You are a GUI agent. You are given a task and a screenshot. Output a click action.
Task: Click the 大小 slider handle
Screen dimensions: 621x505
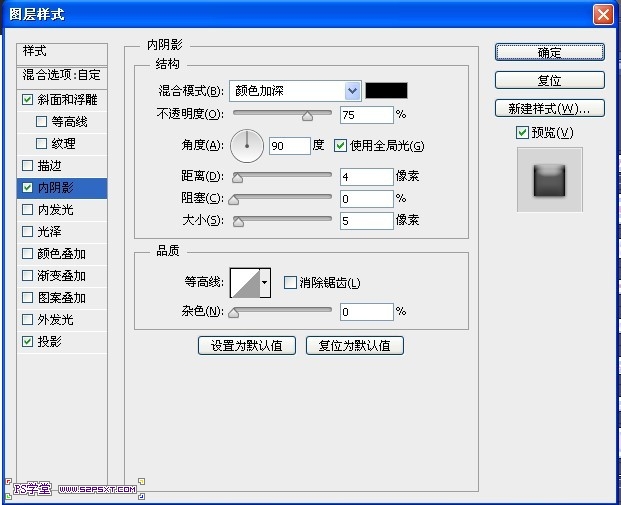238,221
